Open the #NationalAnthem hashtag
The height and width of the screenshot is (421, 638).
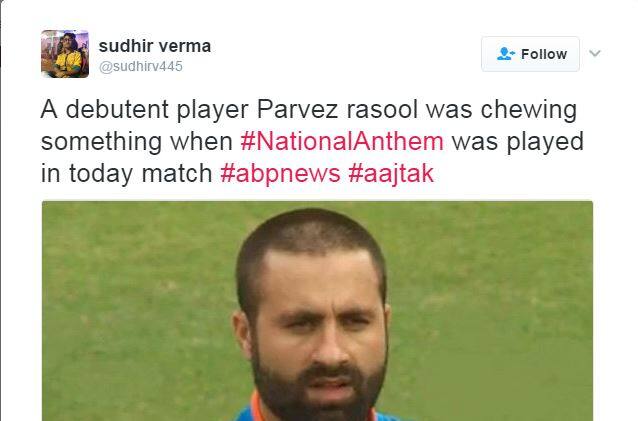click(x=342, y=141)
